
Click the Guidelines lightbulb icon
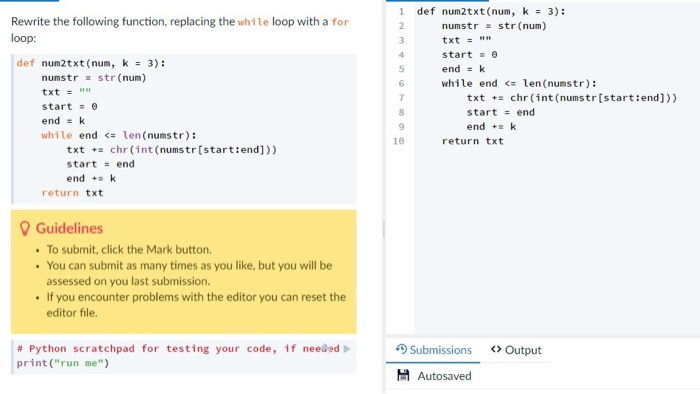click(25, 228)
